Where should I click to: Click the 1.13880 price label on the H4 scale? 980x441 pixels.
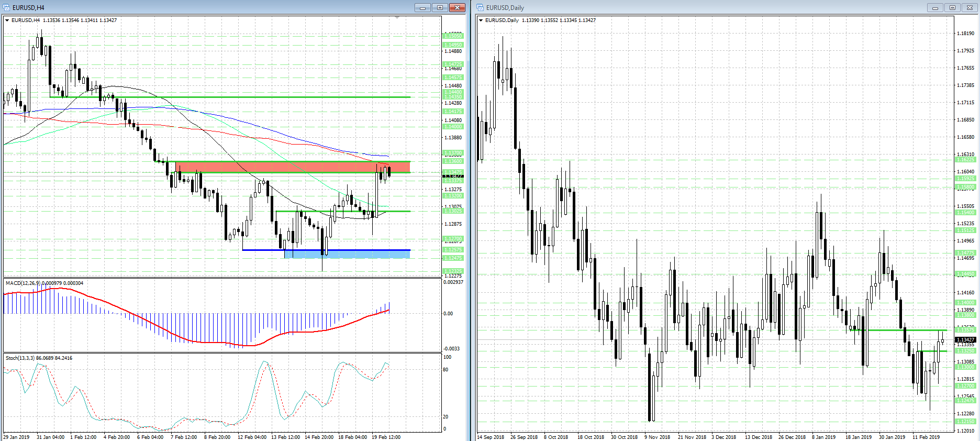click(x=453, y=138)
